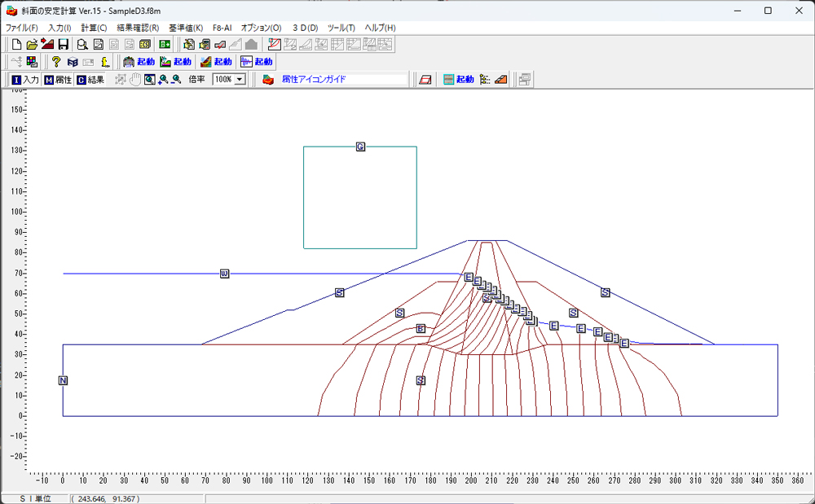Click the yellow question mark help icon
Image resolution: width=815 pixels, height=504 pixels.
pos(55,62)
